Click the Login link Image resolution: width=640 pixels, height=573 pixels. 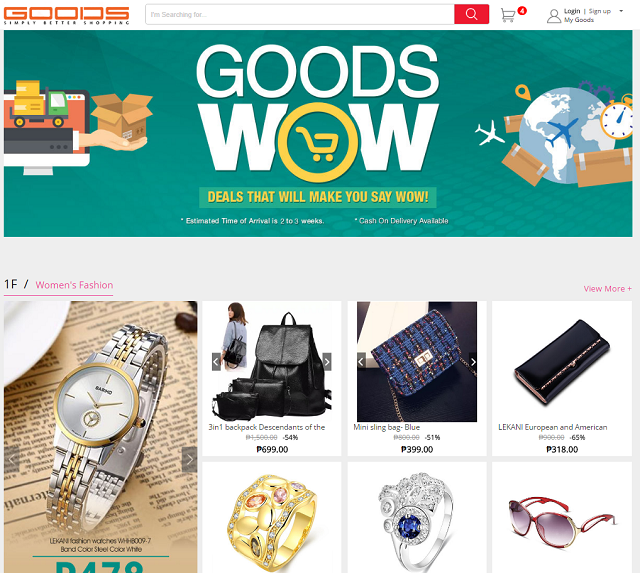[x=572, y=11]
